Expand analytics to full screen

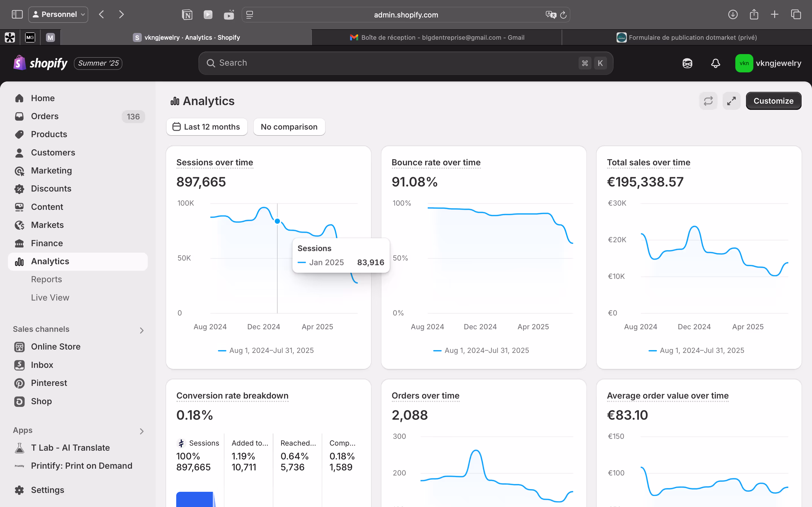click(x=731, y=101)
